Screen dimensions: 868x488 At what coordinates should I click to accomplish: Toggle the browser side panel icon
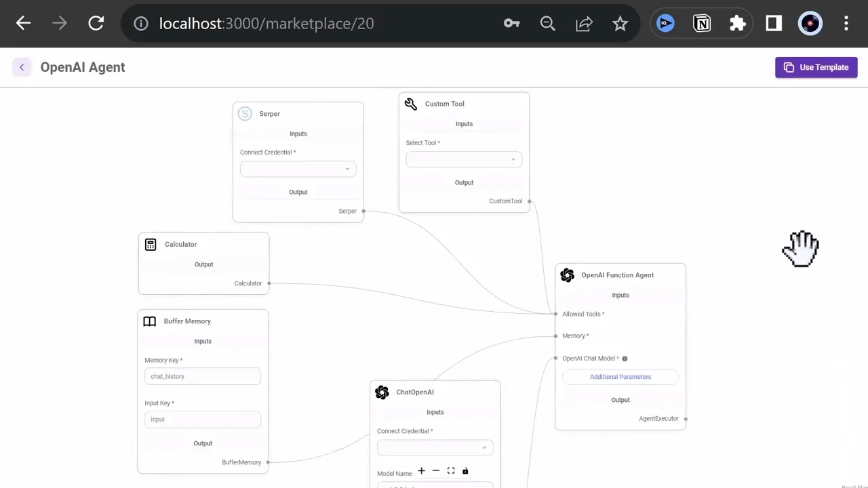click(x=774, y=24)
